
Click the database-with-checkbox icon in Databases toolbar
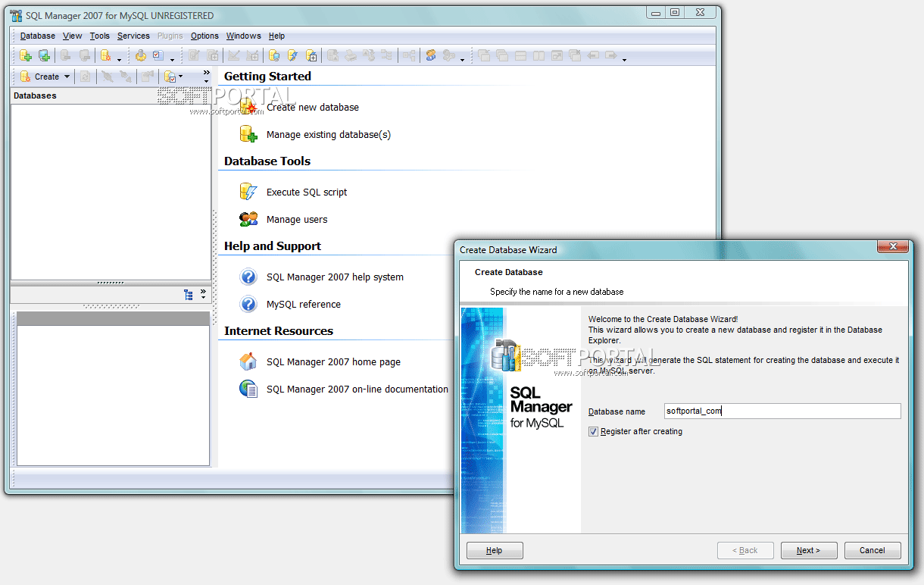(170, 77)
